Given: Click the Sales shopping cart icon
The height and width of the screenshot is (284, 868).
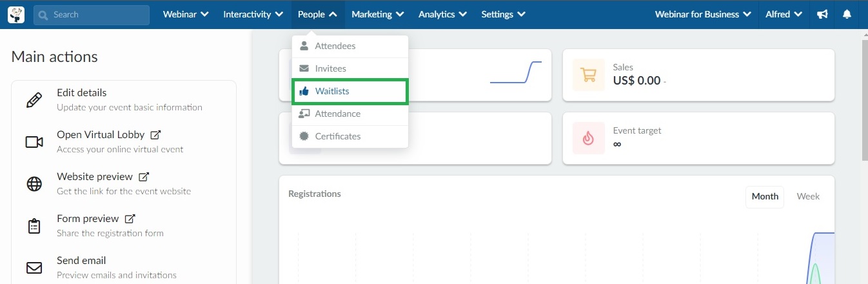Looking at the screenshot, I should [x=589, y=75].
